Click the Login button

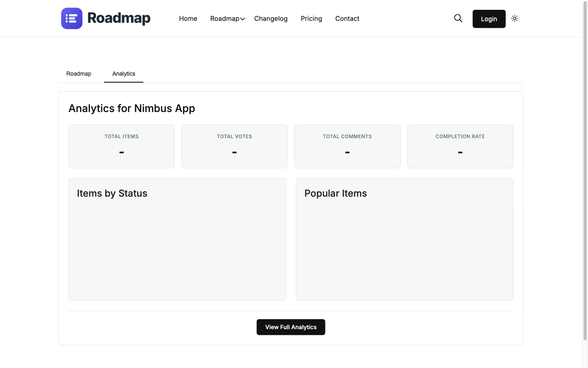(x=489, y=19)
